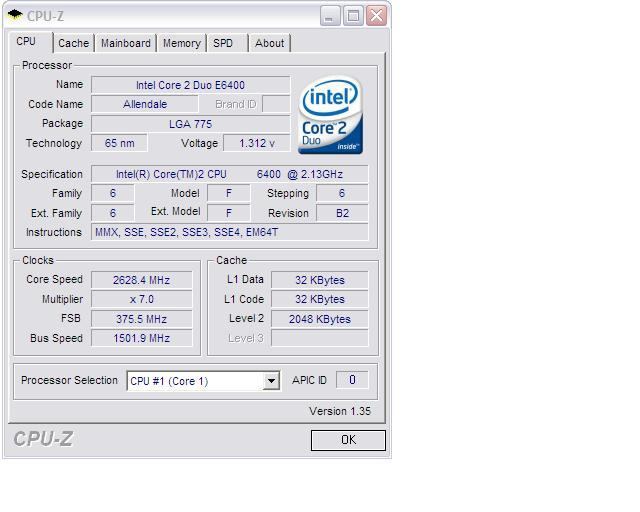The image size is (640, 512).
Task: Click the Code Name value Allendale
Action: (x=145, y=104)
